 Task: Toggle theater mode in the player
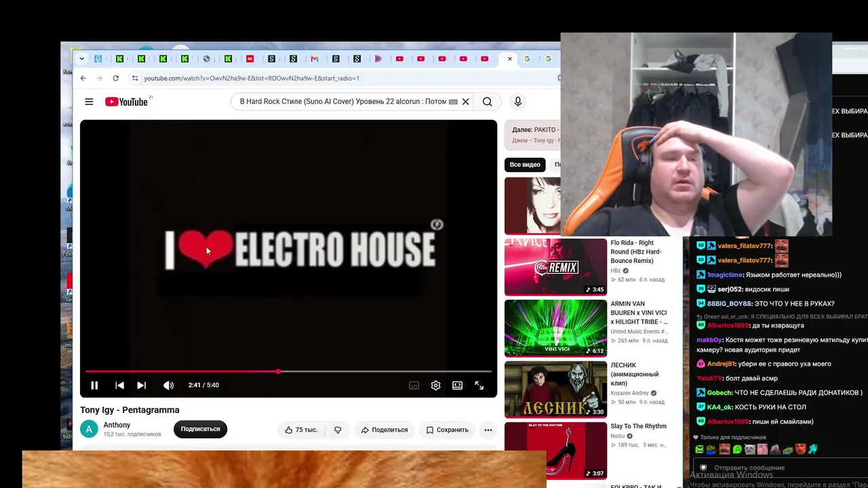(457, 385)
